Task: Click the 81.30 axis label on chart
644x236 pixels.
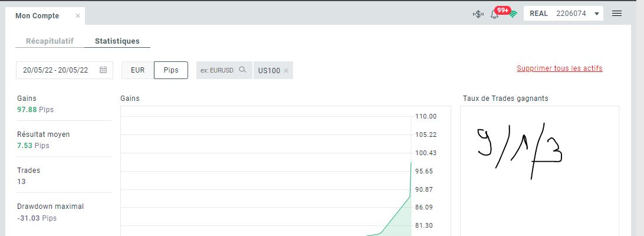Action: tap(424, 225)
